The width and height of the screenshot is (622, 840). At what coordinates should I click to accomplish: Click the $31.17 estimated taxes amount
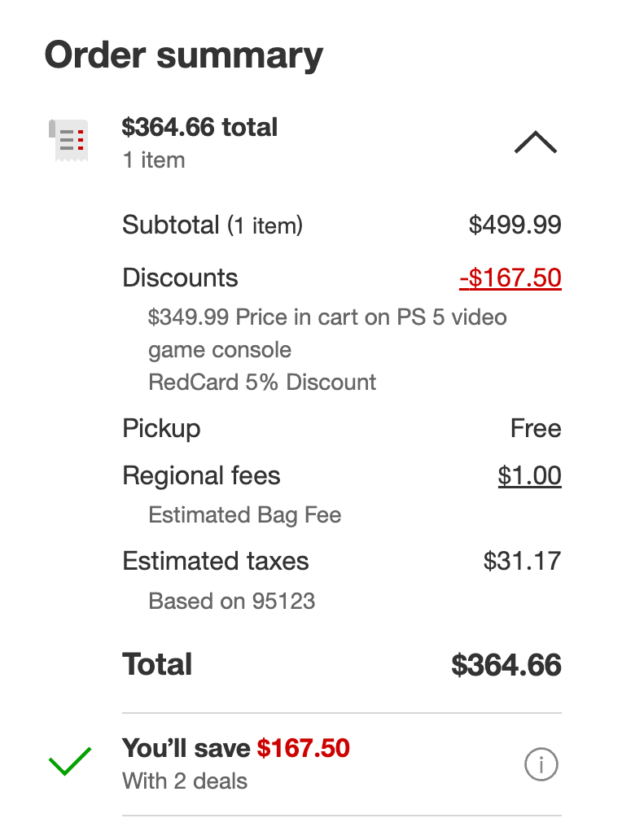(x=522, y=561)
